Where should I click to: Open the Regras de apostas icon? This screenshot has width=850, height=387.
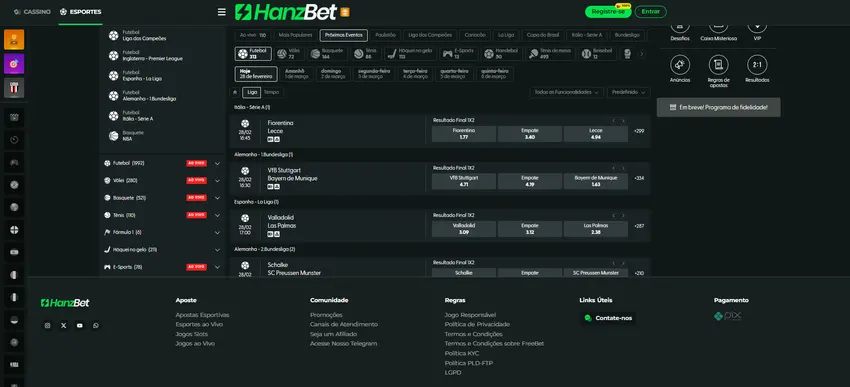(x=719, y=65)
